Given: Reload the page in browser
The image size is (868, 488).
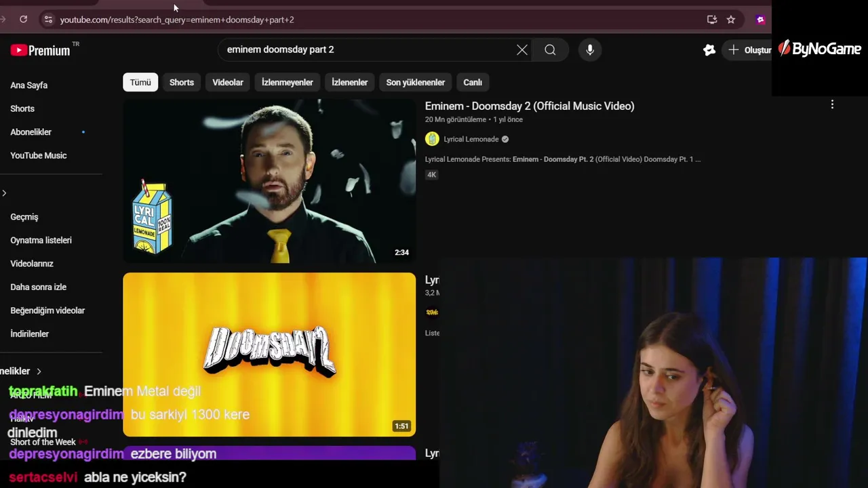Looking at the screenshot, I should pyautogui.click(x=23, y=20).
